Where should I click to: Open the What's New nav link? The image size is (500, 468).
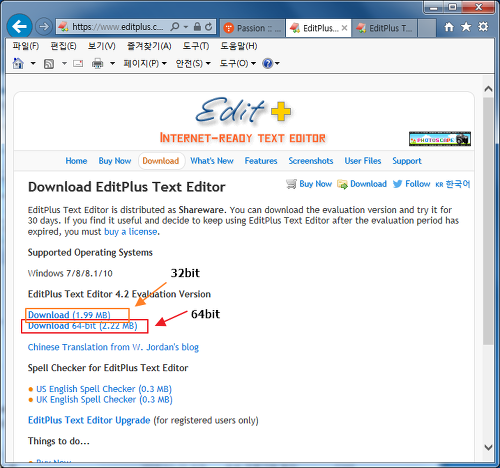point(212,161)
